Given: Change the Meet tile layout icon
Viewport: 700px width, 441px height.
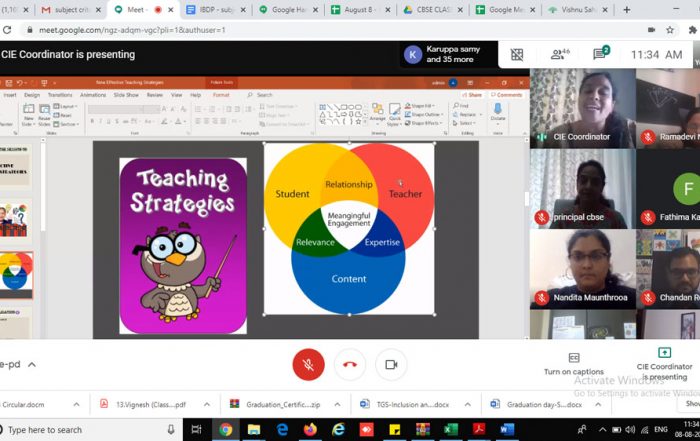Looking at the screenshot, I should pos(517,54).
